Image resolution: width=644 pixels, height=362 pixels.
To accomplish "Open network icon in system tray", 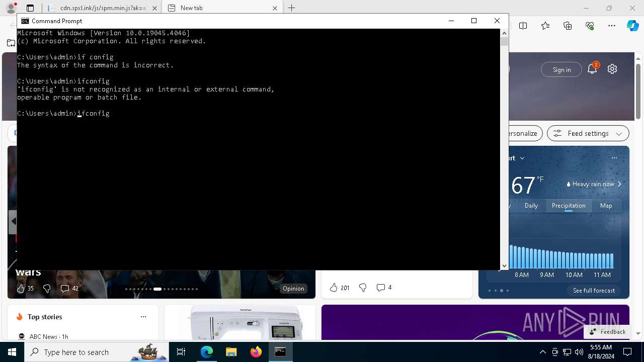I will 567,352.
